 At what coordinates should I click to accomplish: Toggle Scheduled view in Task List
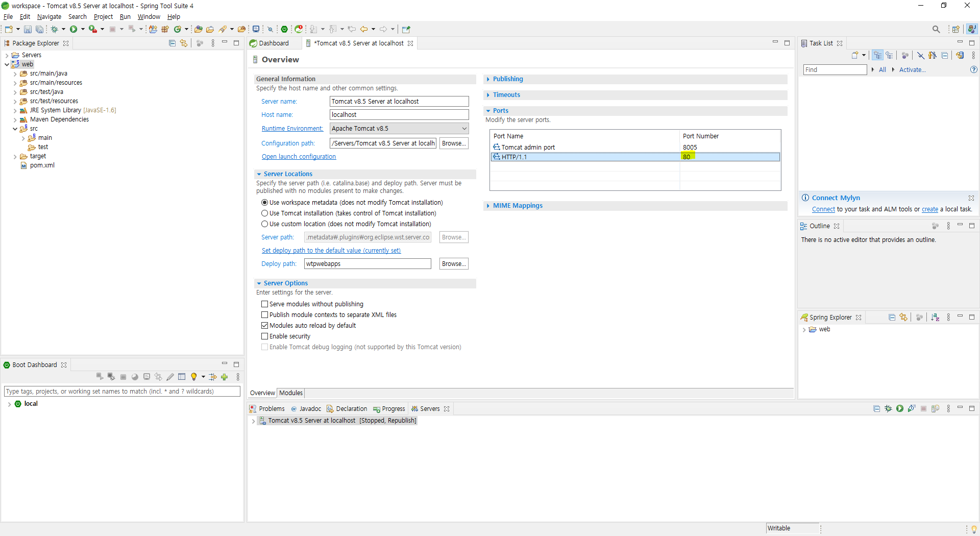pos(889,55)
